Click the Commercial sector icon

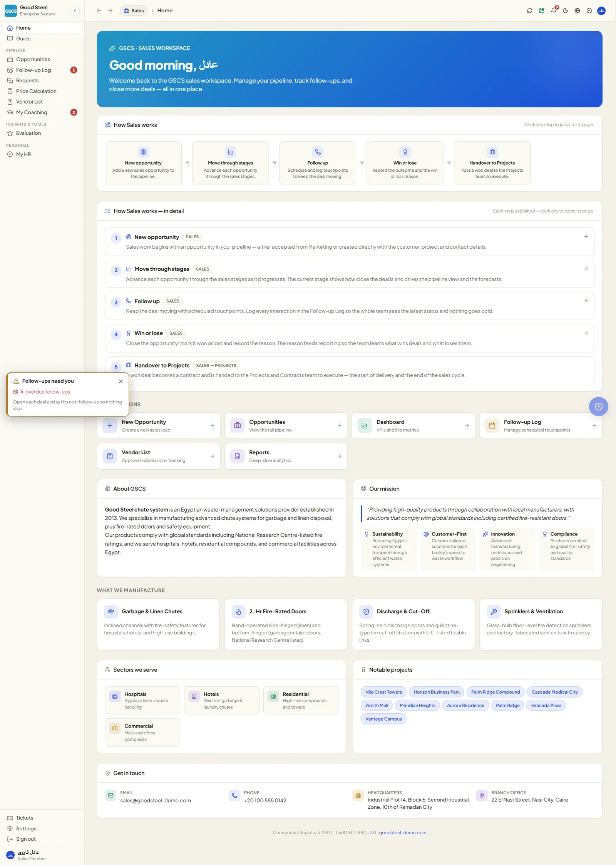[115, 728]
